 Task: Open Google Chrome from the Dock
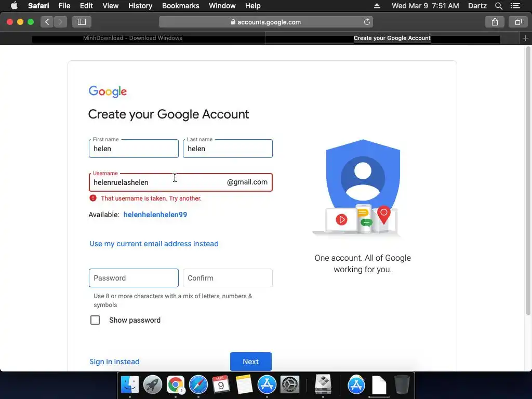click(176, 385)
